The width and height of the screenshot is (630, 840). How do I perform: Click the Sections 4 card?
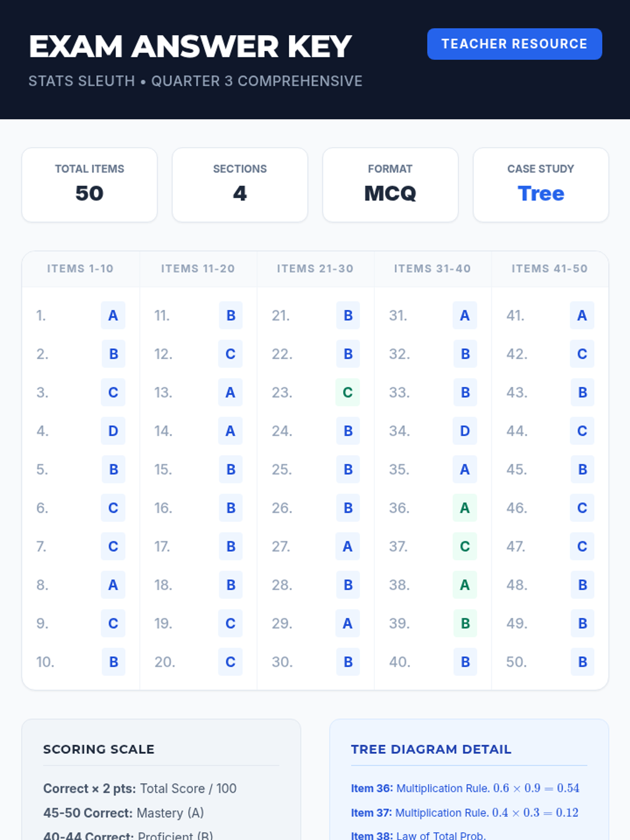pos(240,185)
